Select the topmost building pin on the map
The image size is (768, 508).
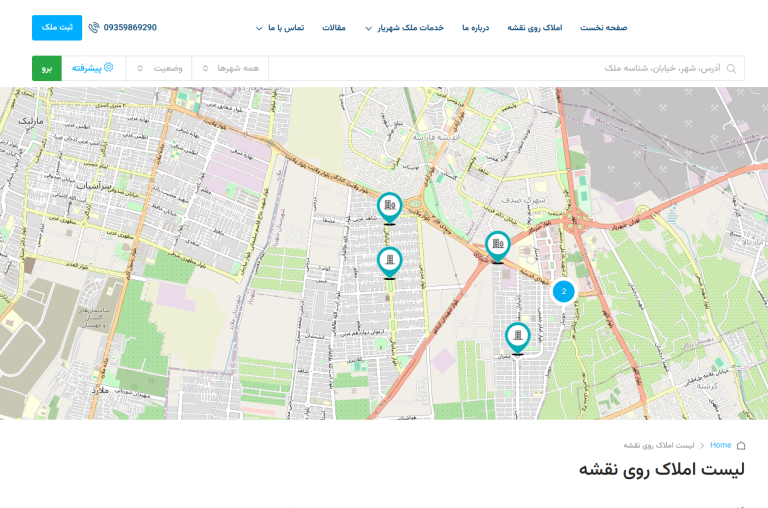[x=390, y=206]
